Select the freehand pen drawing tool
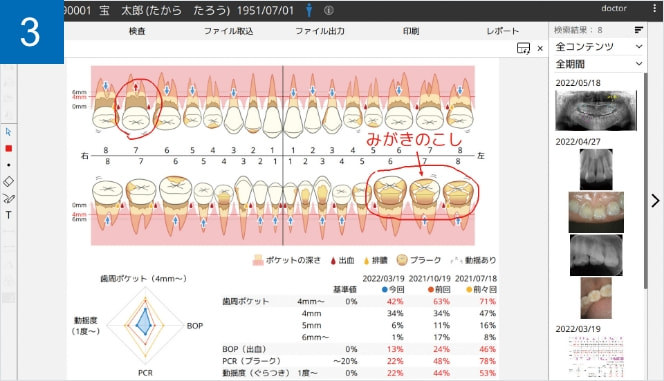 pyautogui.click(x=8, y=198)
